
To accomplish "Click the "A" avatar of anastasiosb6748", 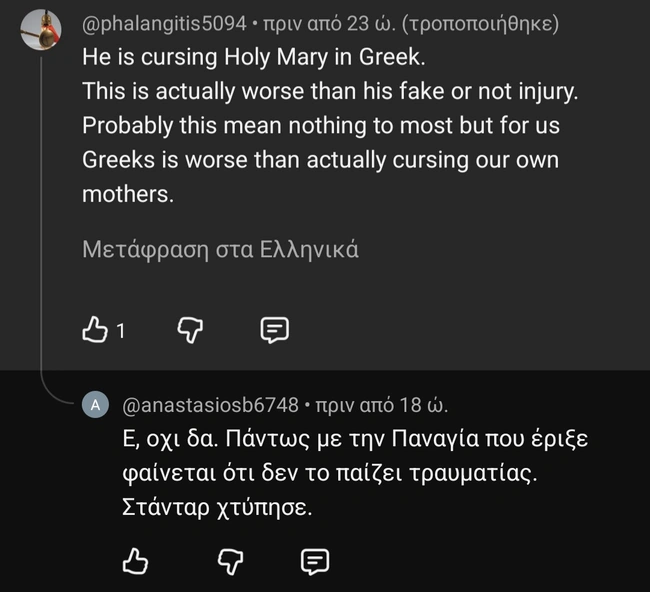I will pos(94,404).
